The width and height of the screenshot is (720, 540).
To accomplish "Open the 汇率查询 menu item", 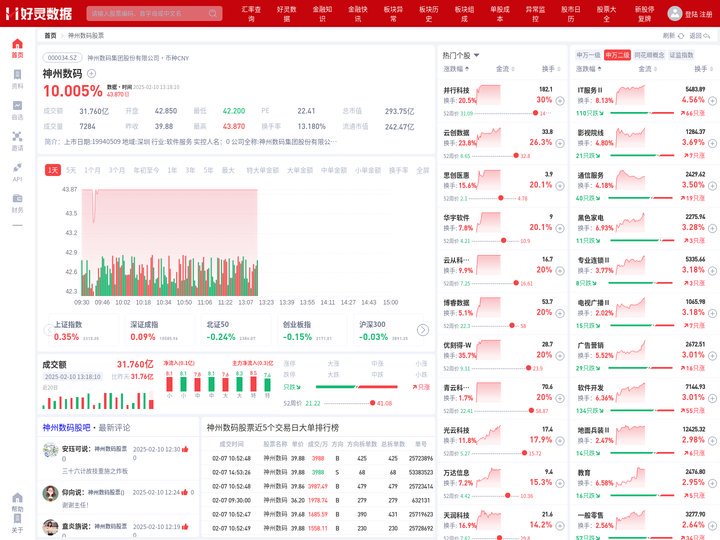I will (251, 14).
